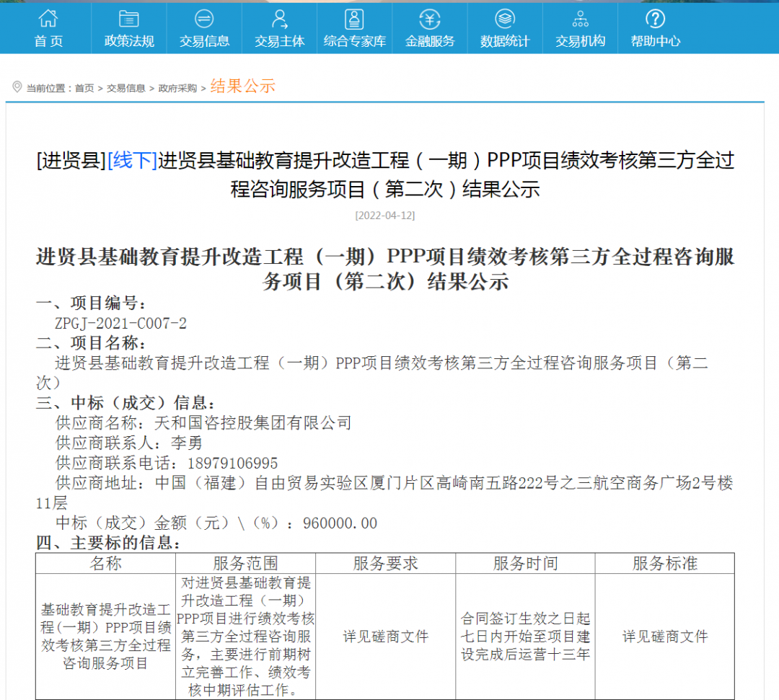
Task: Click the 帮助中心 question mark icon
Action: click(x=655, y=19)
